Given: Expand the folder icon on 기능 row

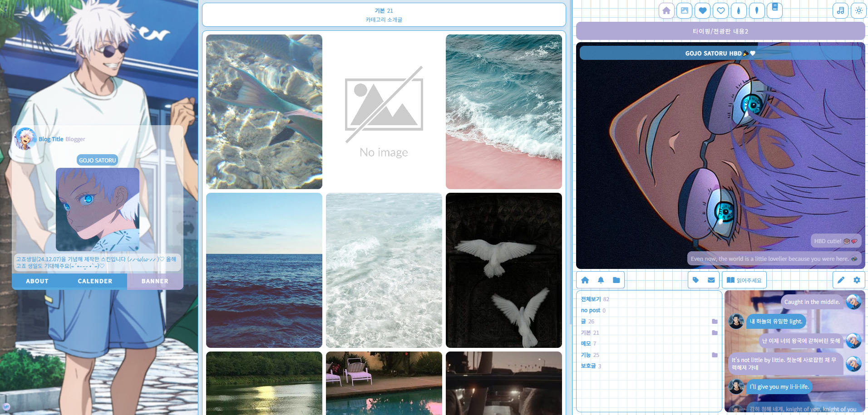Looking at the screenshot, I should pos(715,355).
